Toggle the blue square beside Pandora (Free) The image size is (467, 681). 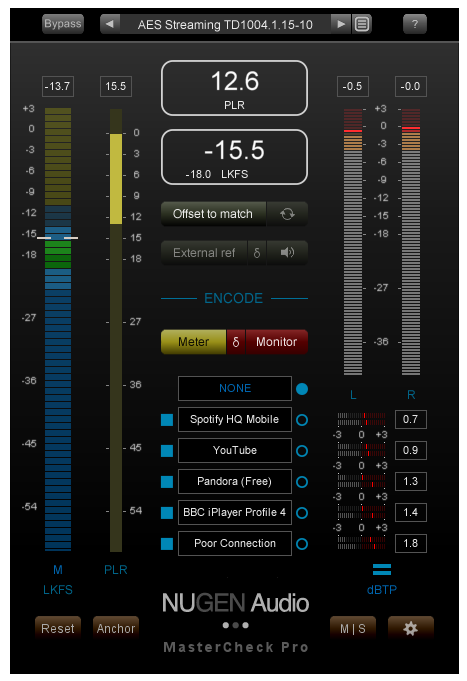pos(167,482)
